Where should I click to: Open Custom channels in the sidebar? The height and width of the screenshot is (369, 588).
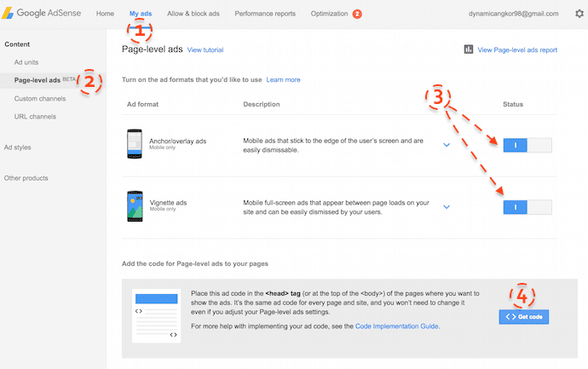(40, 99)
